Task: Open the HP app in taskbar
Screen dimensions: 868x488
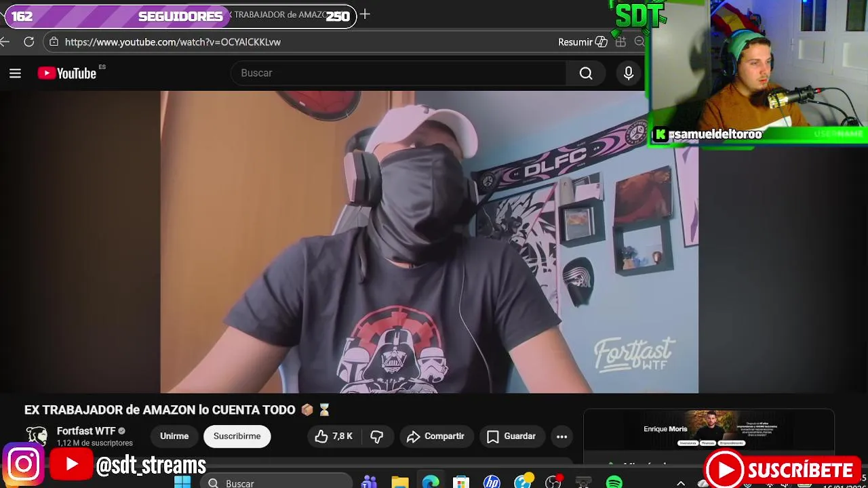Action: coord(492,483)
